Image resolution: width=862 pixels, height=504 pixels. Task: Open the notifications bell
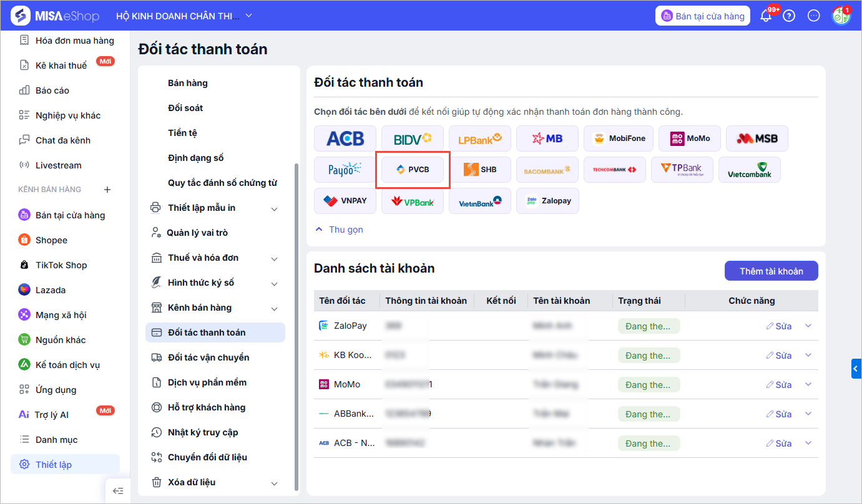coord(766,16)
